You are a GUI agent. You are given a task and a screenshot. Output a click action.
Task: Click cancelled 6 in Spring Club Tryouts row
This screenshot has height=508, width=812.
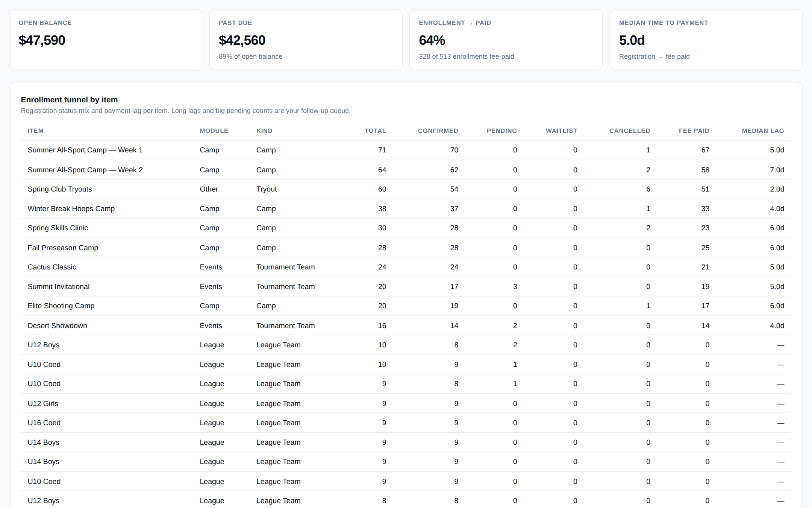pyautogui.click(x=648, y=189)
